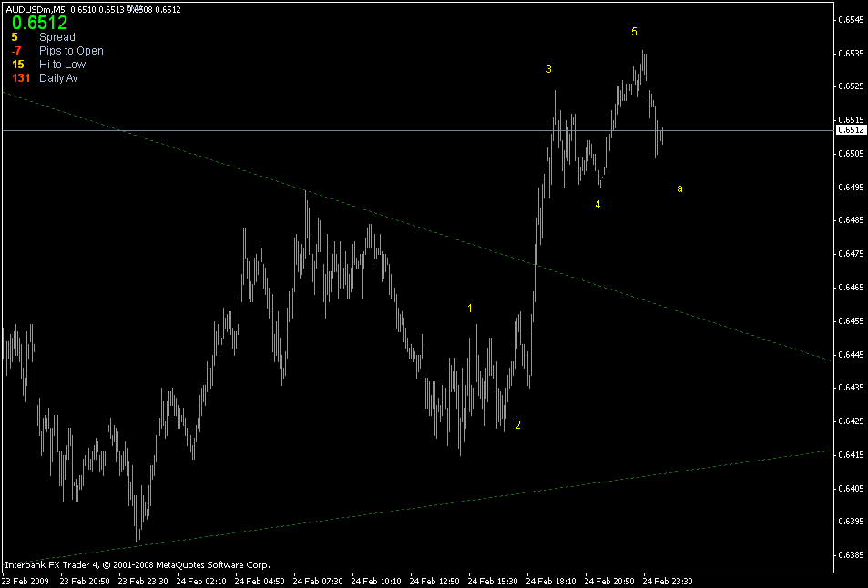Click the 23 Feb 23:30 time axis label
Viewport: 868px width, 588px height.
coord(141,582)
